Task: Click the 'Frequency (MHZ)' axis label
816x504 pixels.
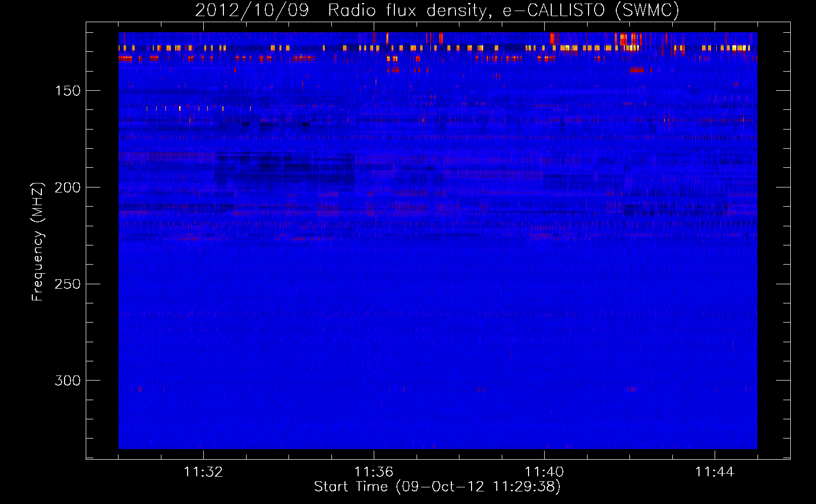Action: [x=38, y=241]
